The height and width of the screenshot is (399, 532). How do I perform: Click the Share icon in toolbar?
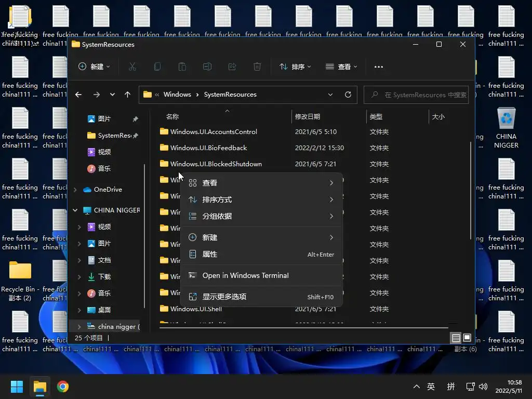pyautogui.click(x=232, y=66)
